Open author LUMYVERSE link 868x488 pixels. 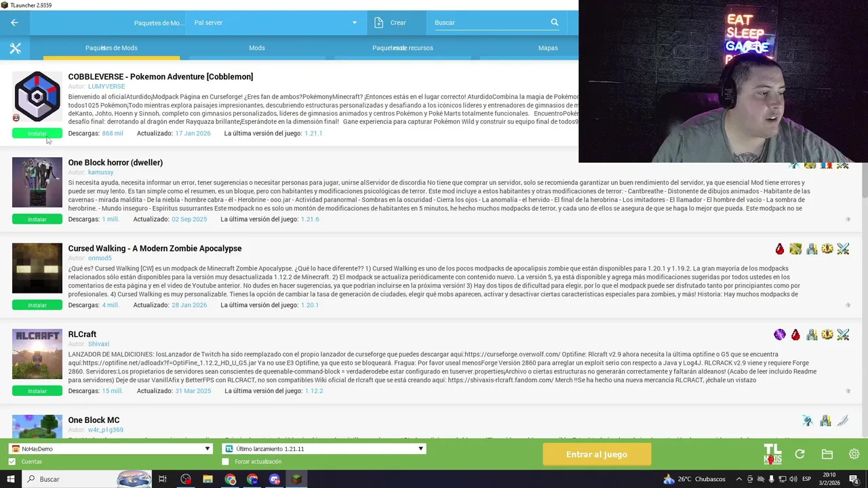[106, 87]
